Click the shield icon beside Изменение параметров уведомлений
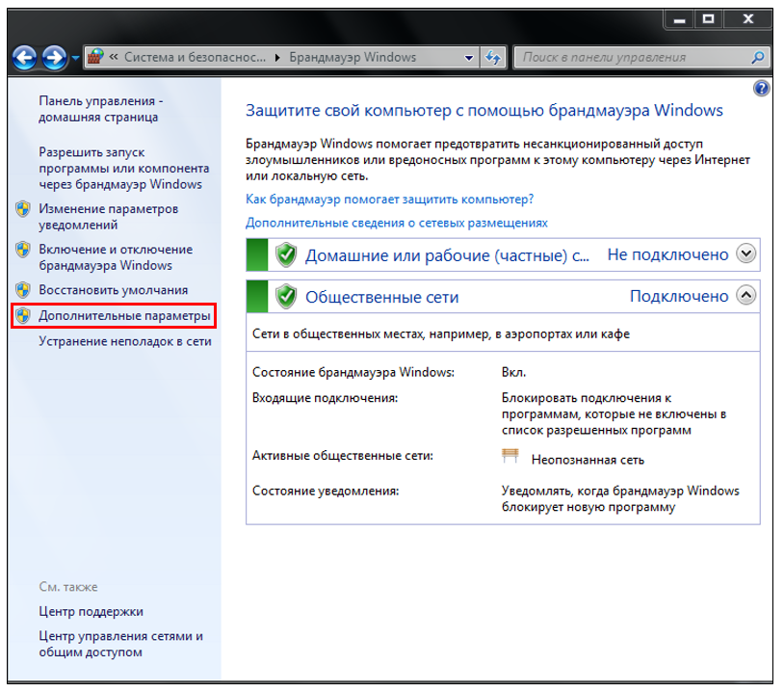The height and width of the screenshot is (692, 784). (22, 208)
